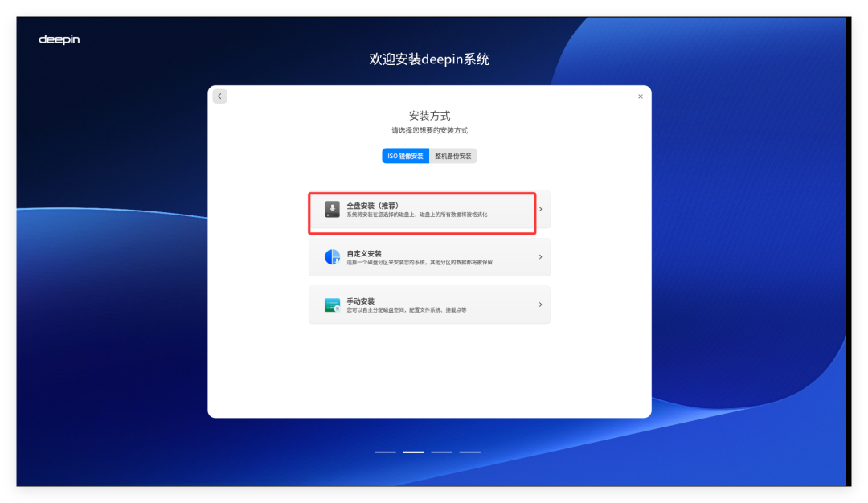Viewport: 868px width, 503px height.
Task: Click the full-disk install drive icon
Action: click(332, 209)
